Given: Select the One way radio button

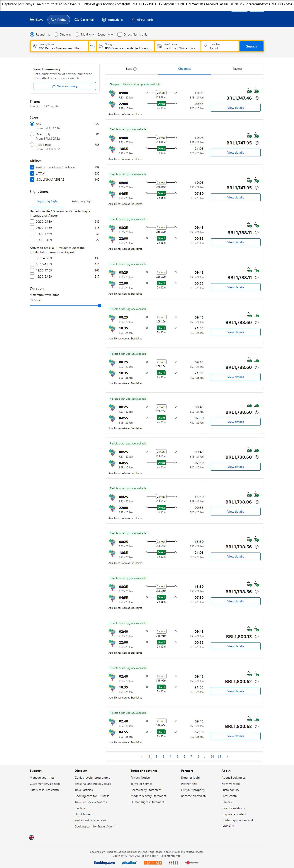Looking at the screenshot, I should coord(56,34).
